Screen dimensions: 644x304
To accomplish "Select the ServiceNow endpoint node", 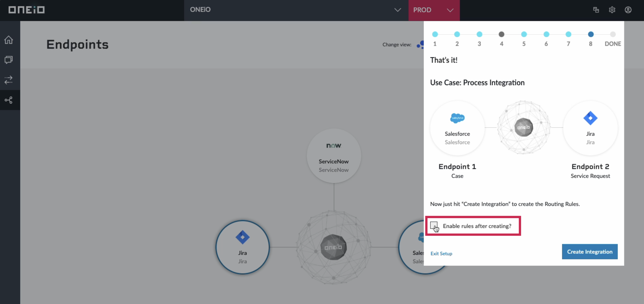I will coord(334,156).
